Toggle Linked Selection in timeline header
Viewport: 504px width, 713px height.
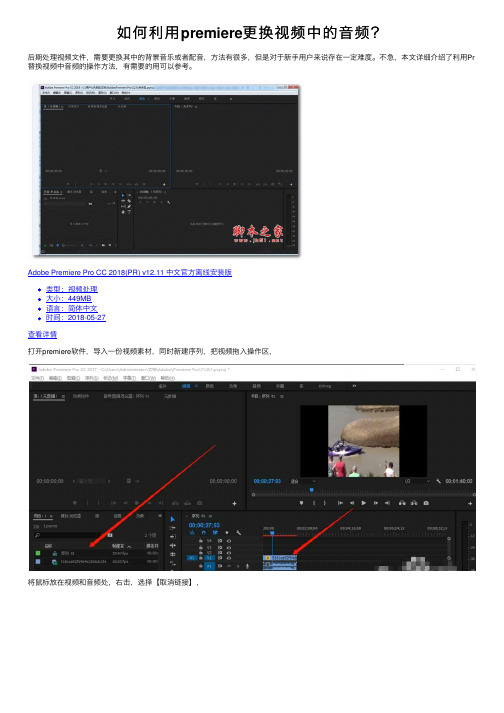point(215,532)
